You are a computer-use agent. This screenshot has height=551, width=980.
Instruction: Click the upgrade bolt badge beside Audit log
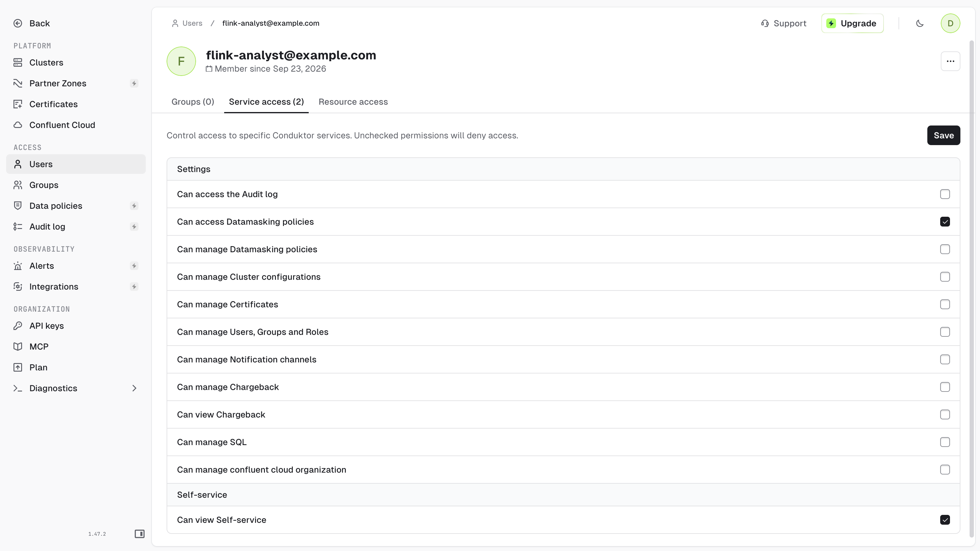click(x=134, y=227)
